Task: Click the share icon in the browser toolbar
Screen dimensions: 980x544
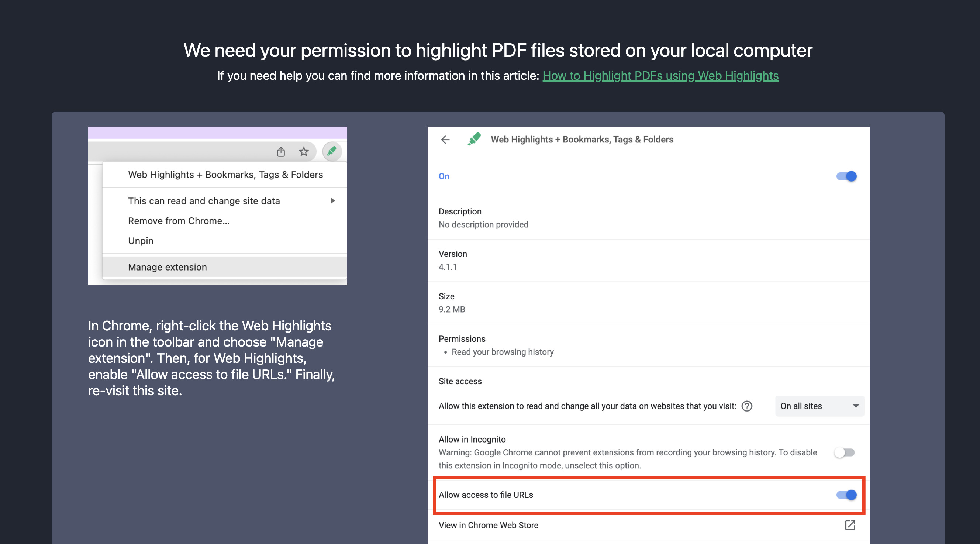Action: [281, 151]
